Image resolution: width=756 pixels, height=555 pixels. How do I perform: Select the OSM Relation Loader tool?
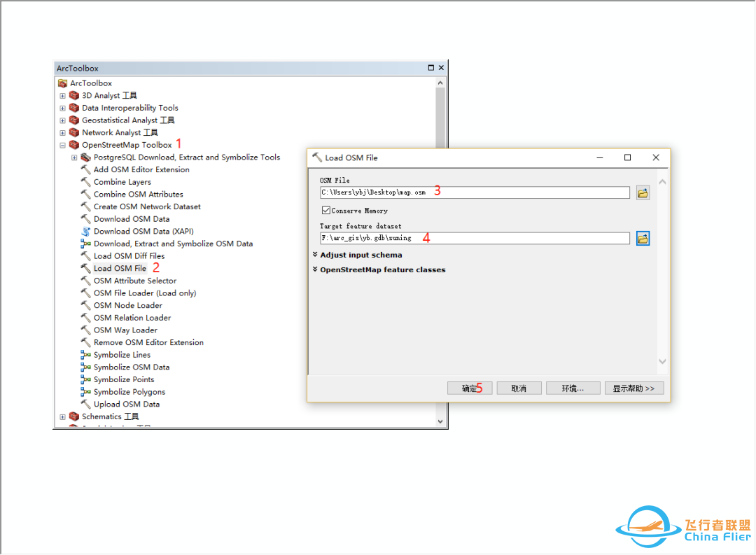point(132,318)
